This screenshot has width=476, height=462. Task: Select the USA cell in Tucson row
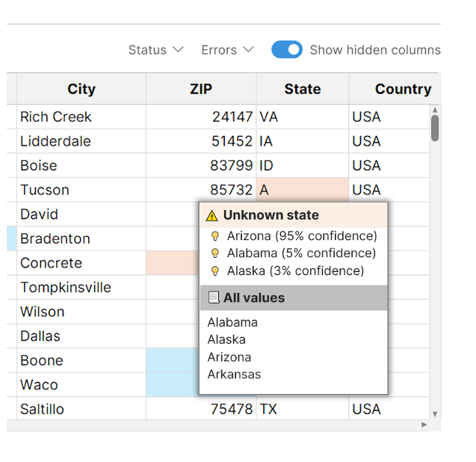[389, 190]
